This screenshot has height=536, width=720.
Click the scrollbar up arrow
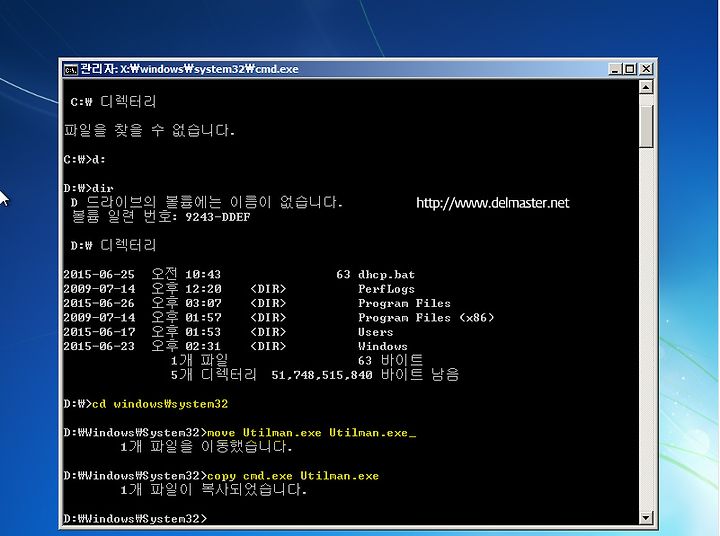pos(646,87)
